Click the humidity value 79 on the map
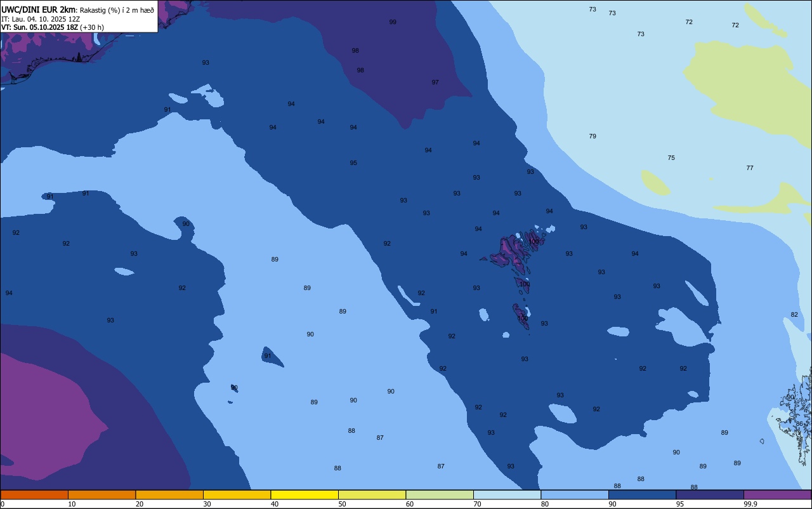Image resolution: width=812 pixels, height=509 pixels. click(x=593, y=136)
